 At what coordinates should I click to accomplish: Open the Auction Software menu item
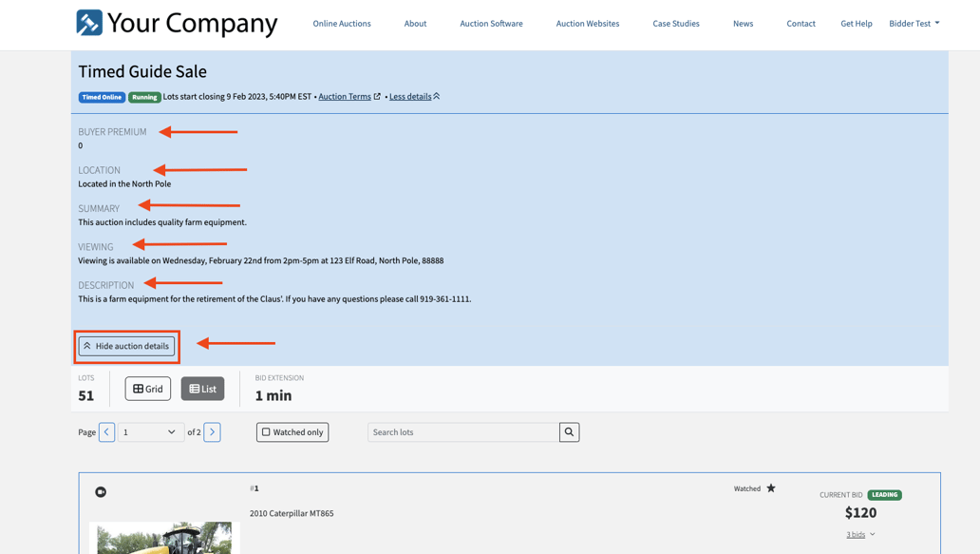pyautogui.click(x=491, y=24)
